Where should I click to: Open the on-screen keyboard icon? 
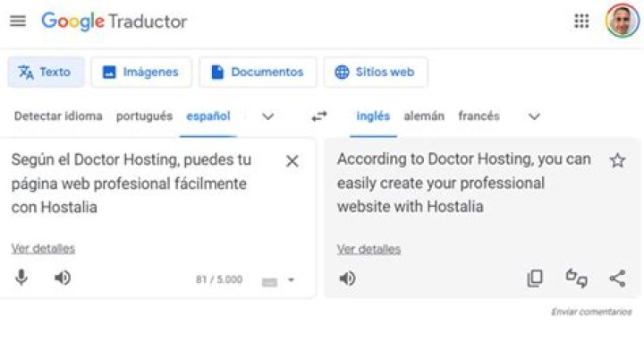point(269,282)
